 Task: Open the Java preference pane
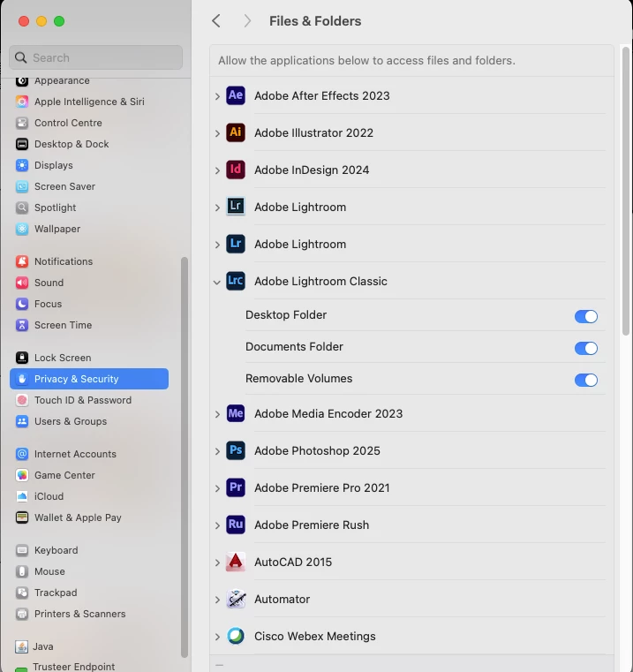tap(89, 646)
